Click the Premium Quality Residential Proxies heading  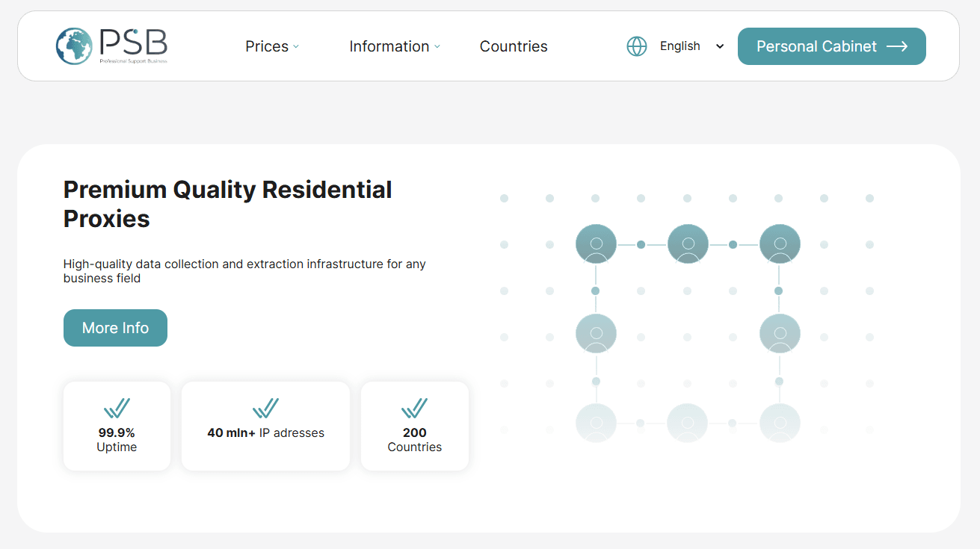227,204
